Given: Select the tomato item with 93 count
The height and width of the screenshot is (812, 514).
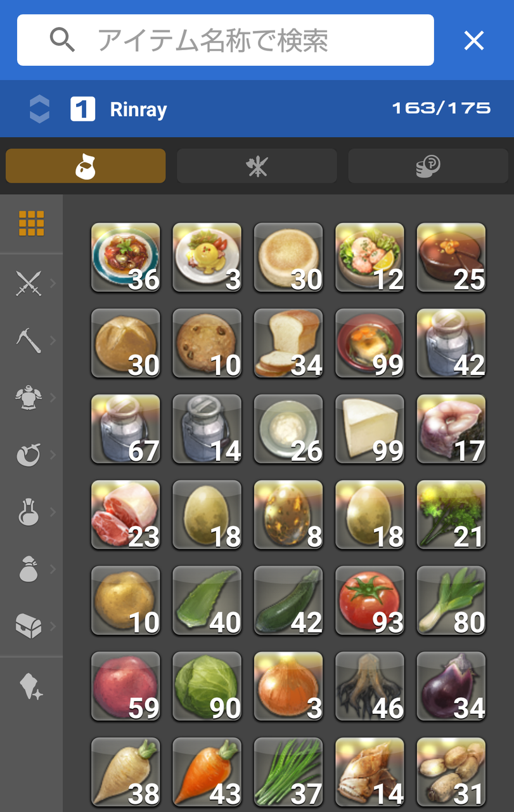Looking at the screenshot, I should click(369, 601).
